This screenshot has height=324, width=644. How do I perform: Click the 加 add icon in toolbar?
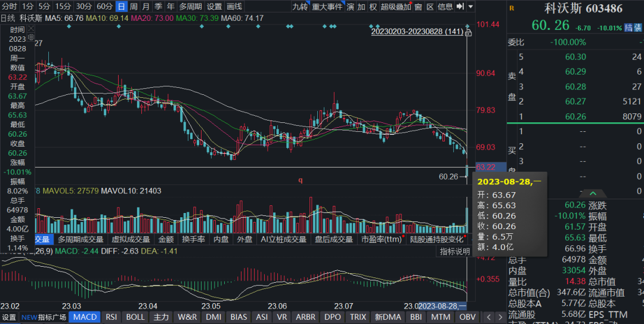tap(362, 7)
